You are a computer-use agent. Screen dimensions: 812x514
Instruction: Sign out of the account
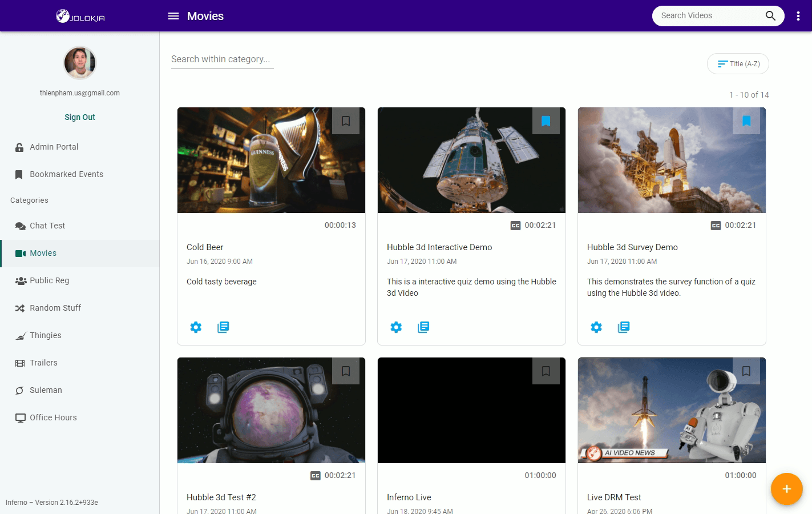point(80,117)
